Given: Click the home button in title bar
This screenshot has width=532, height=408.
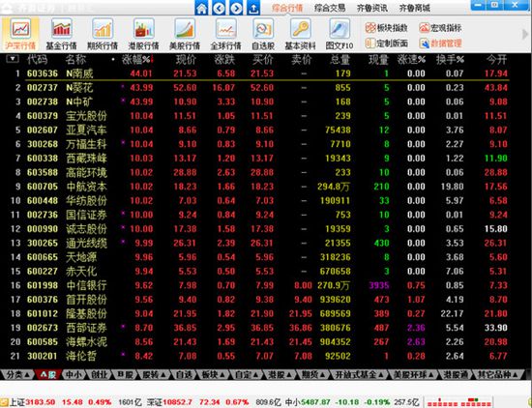Looking at the screenshot, I should point(201,8).
